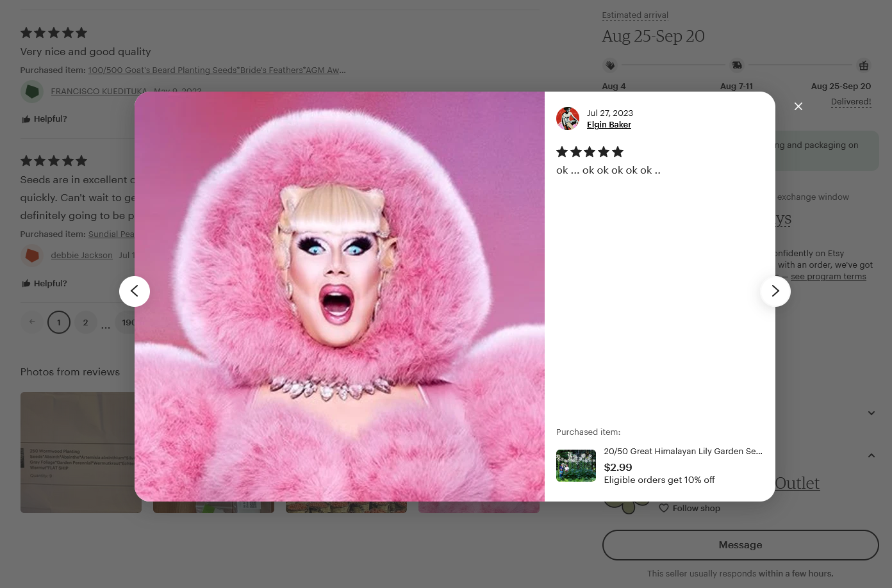Expand the collapsed section chevron on the right
The width and height of the screenshot is (892, 588).
[871, 413]
